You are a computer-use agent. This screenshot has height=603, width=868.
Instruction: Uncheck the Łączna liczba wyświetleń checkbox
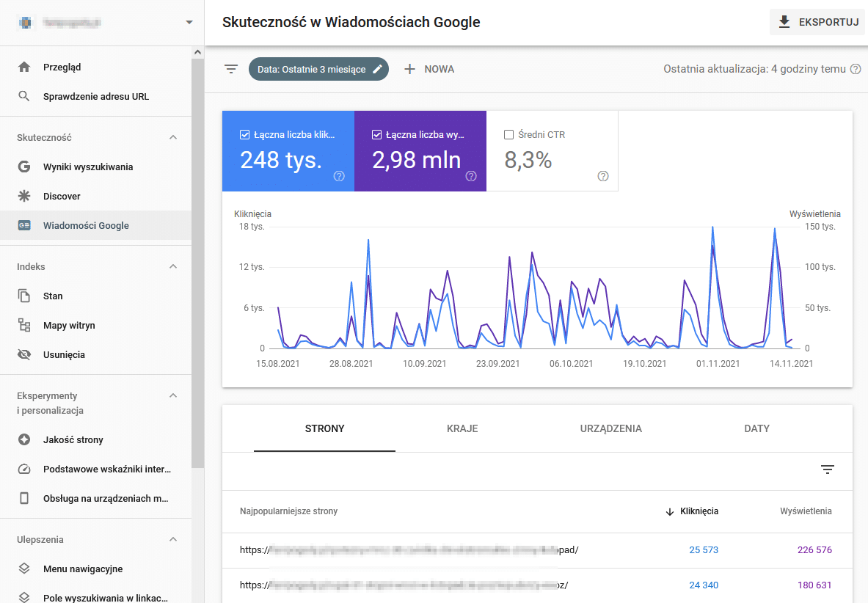(x=377, y=134)
